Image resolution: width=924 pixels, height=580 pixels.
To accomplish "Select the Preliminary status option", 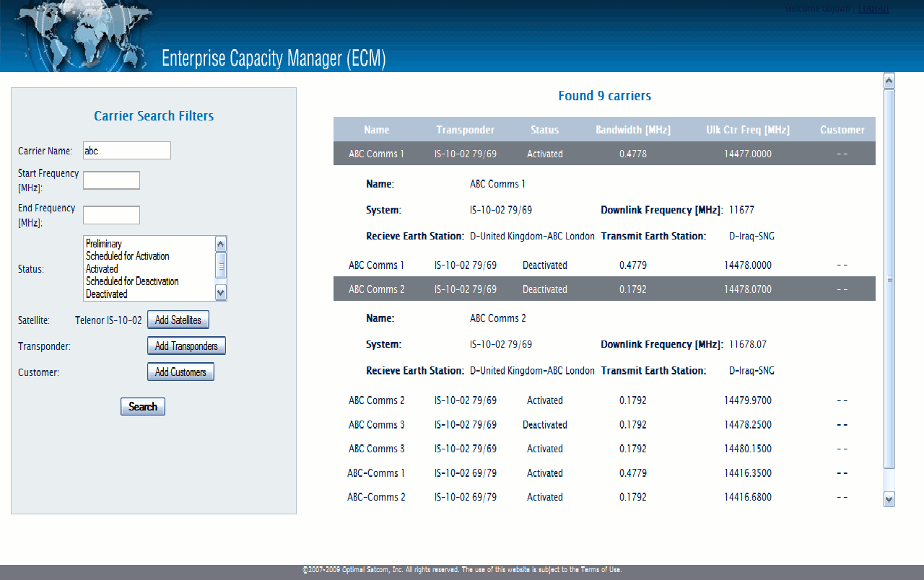I will coord(103,244).
